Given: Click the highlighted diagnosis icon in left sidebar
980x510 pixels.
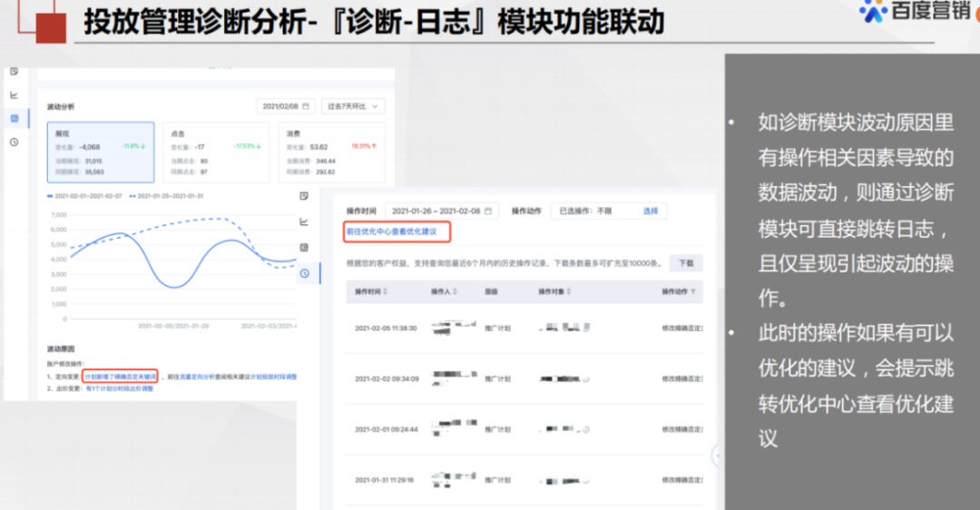Looking at the screenshot, I should pyautogui.click(x=14, y=118).
